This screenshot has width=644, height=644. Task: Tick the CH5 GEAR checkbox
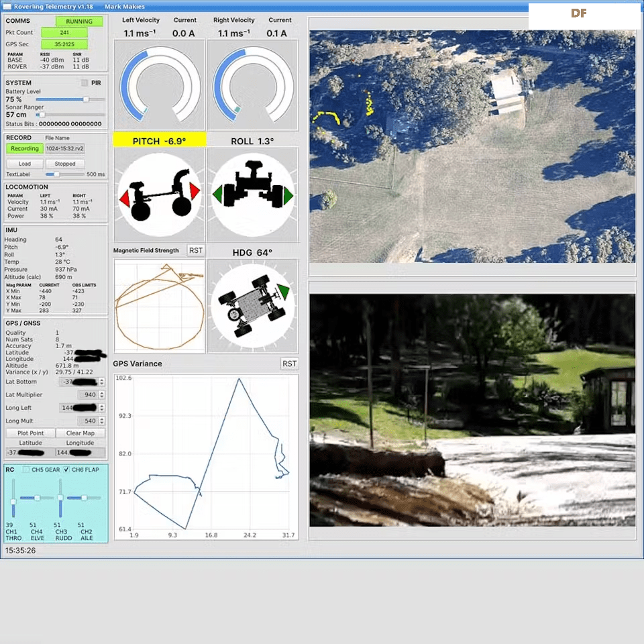coord(26,470)
